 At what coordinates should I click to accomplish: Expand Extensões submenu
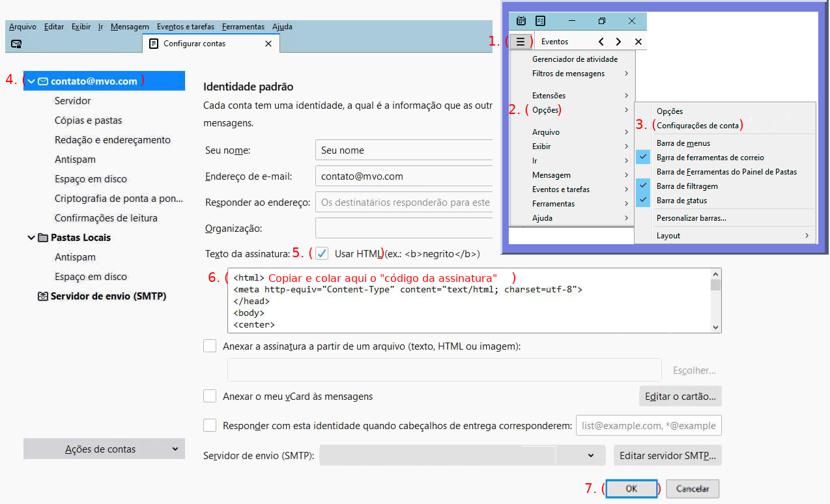coord(572,96)
